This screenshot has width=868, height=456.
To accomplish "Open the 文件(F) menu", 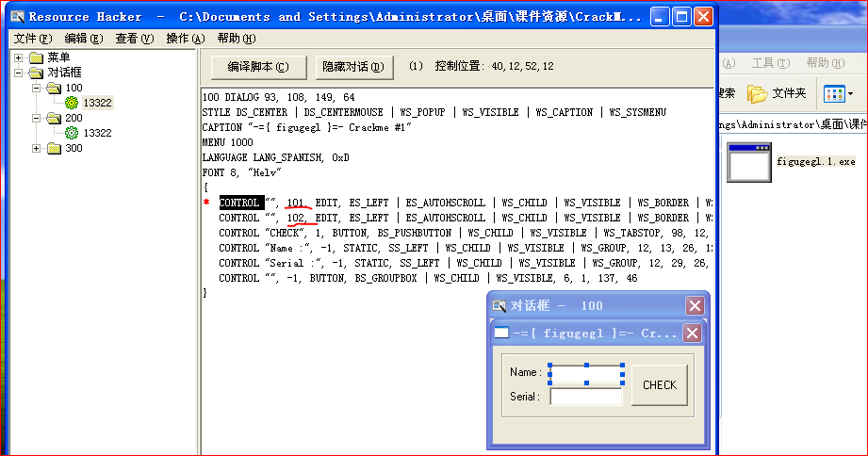I will (33, 39).
